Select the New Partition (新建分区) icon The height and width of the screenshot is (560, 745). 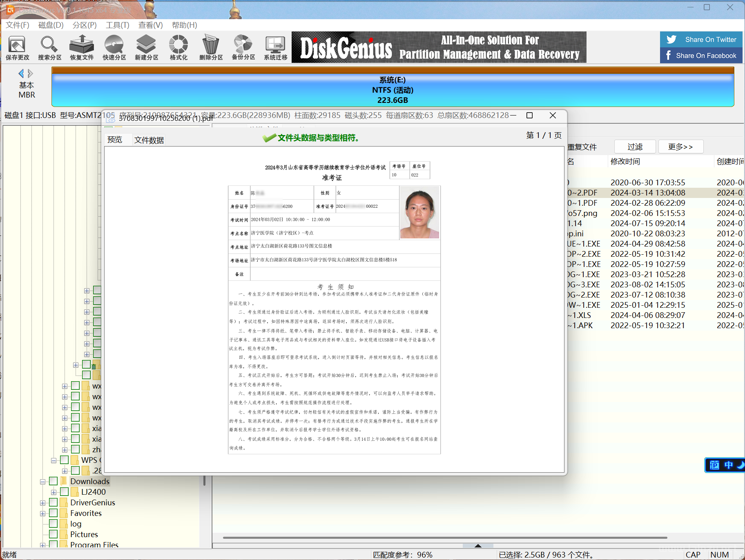click(146, 47)
